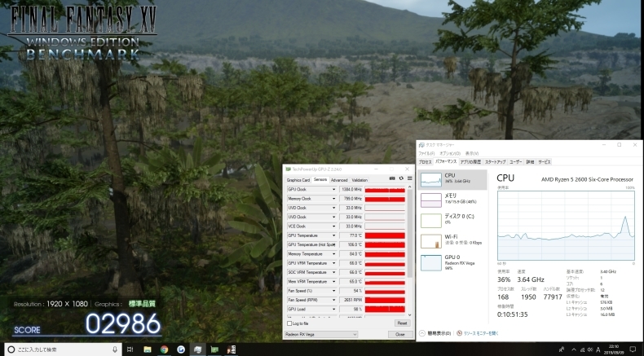Click the blue circular taskbar app icon
The height and width of the screenshot is (356, 644).
(x=181, y=349)
